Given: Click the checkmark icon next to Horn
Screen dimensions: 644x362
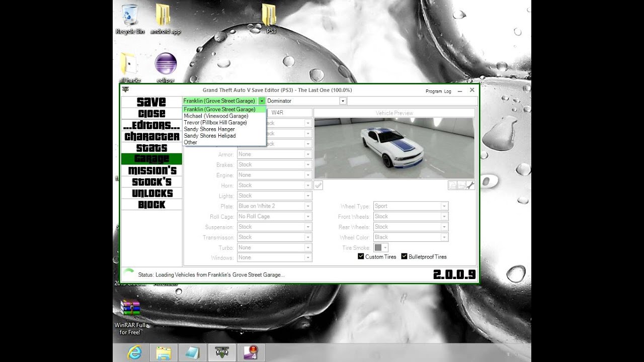Looking at the screenshot, I should [x=318, y=186].
